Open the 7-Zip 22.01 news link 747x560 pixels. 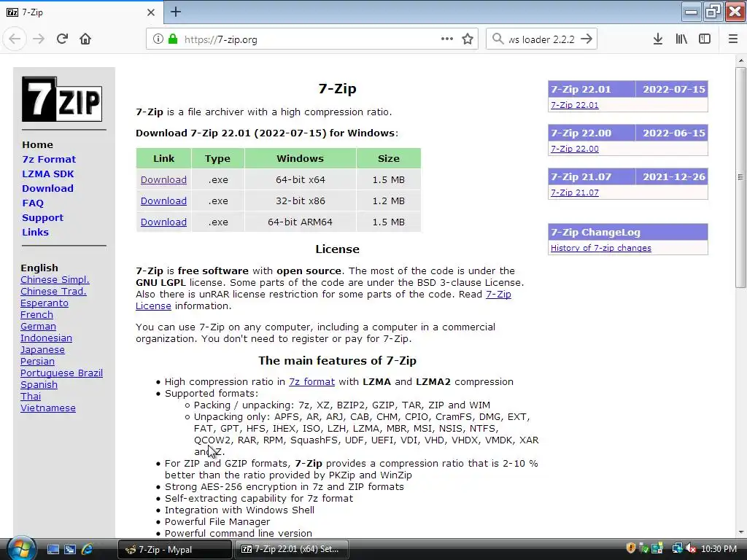point(575,105)
